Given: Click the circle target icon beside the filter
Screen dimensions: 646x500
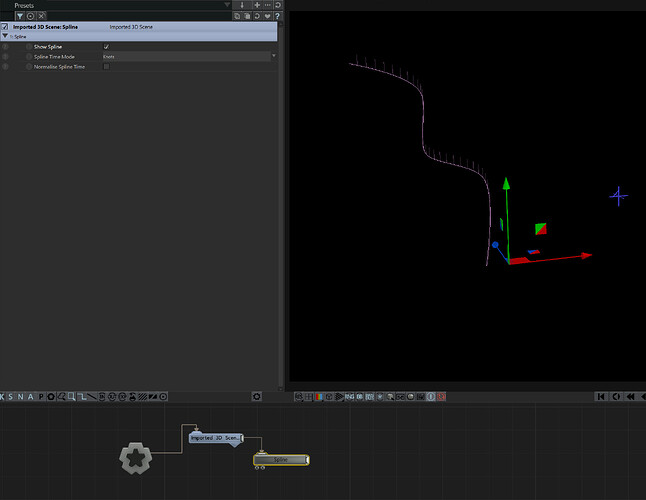Looking at the screenshot, I should (30, 16).
